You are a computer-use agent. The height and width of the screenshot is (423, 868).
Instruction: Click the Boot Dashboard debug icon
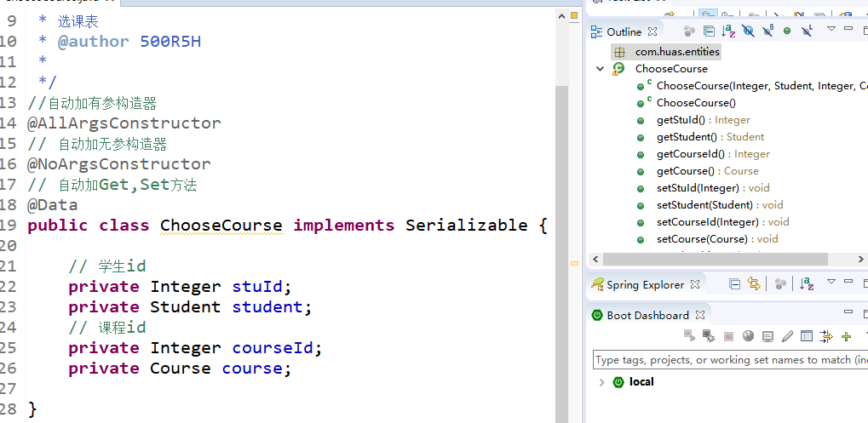[x=709, y=335]
